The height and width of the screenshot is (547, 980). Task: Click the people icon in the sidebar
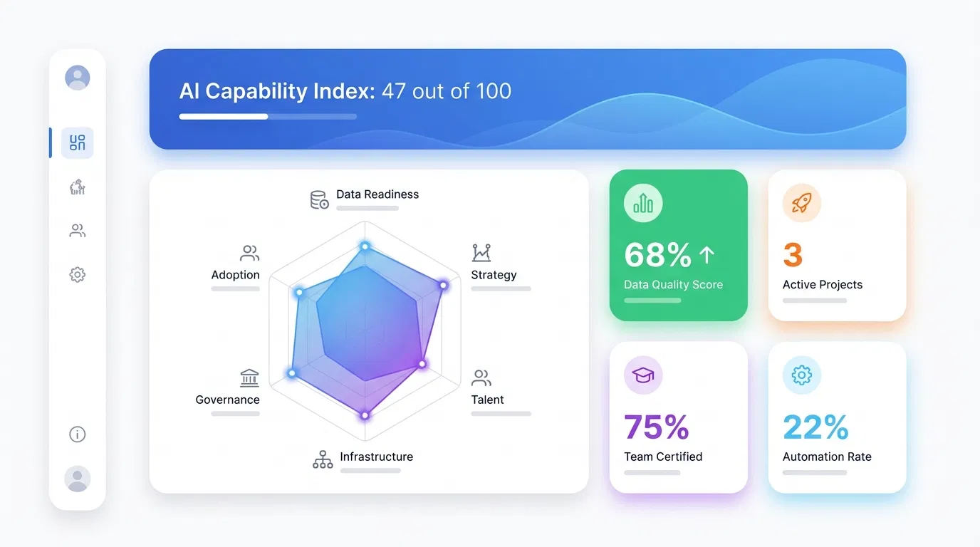coord(76,230)
